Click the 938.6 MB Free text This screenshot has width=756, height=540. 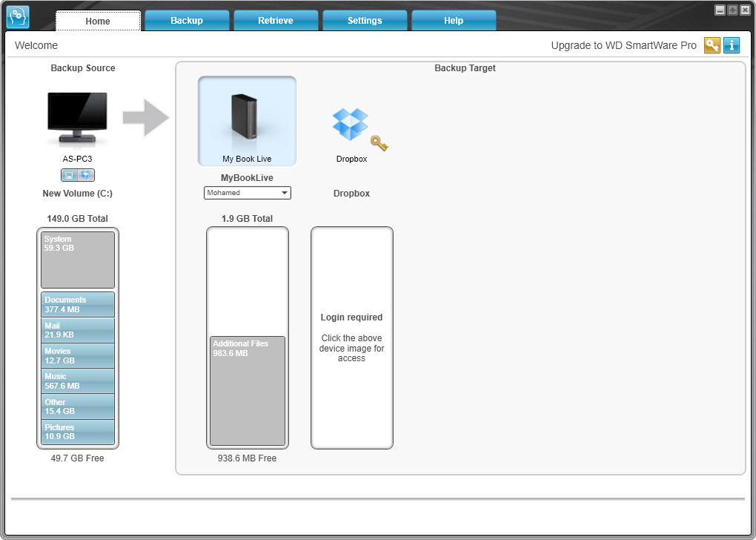(247, 458)
